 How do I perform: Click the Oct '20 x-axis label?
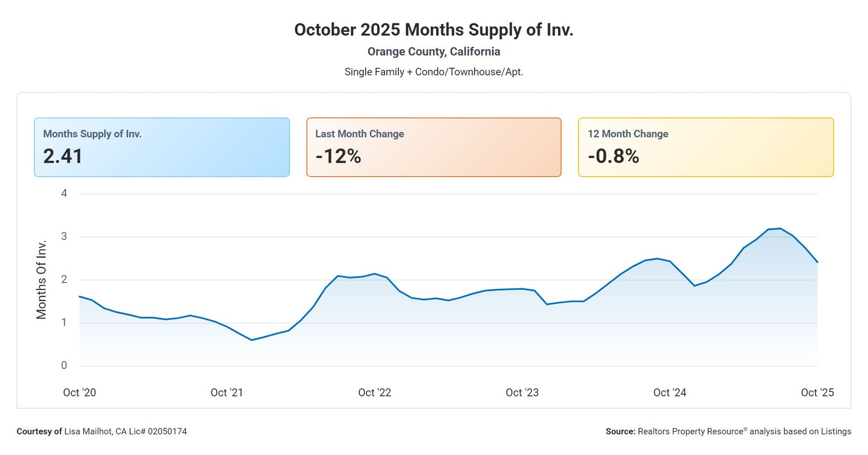pyautogui.click(x=80, y=393)
